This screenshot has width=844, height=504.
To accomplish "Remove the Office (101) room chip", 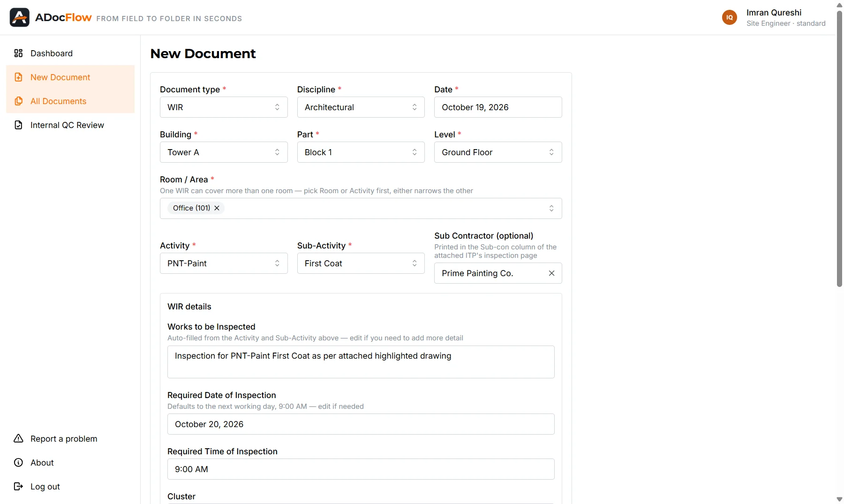I will click(217, 208).
